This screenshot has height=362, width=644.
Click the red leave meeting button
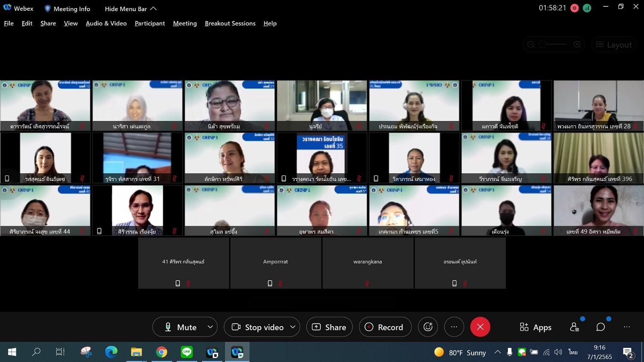coord(480,327)
